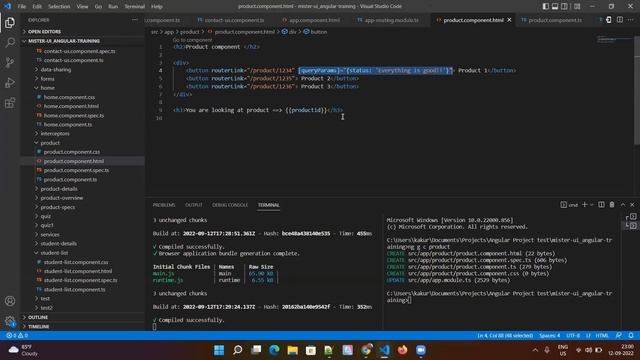Close the product.component.html tab

pos(509,20)
